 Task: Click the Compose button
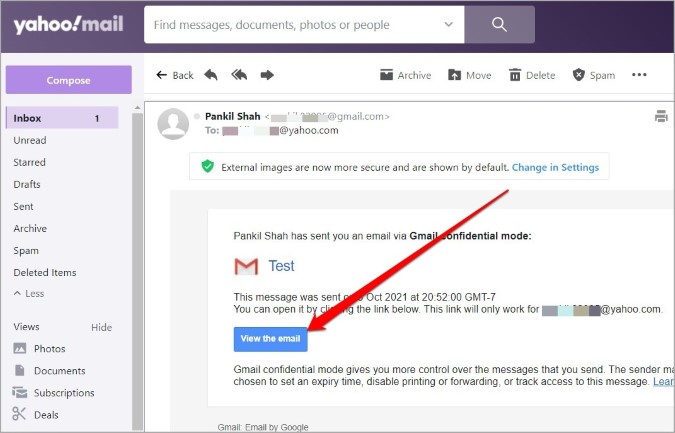click(68, 80)
